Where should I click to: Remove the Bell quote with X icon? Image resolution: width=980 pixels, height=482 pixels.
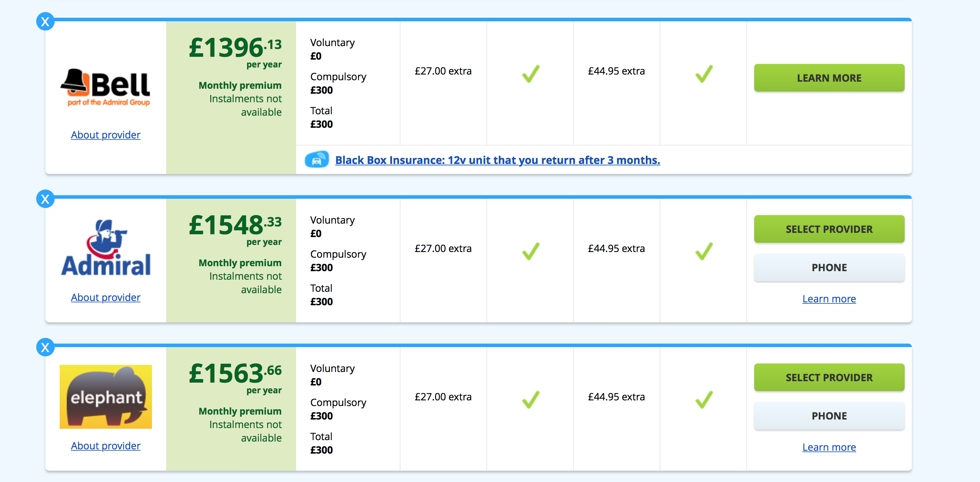tap(45, 22)
